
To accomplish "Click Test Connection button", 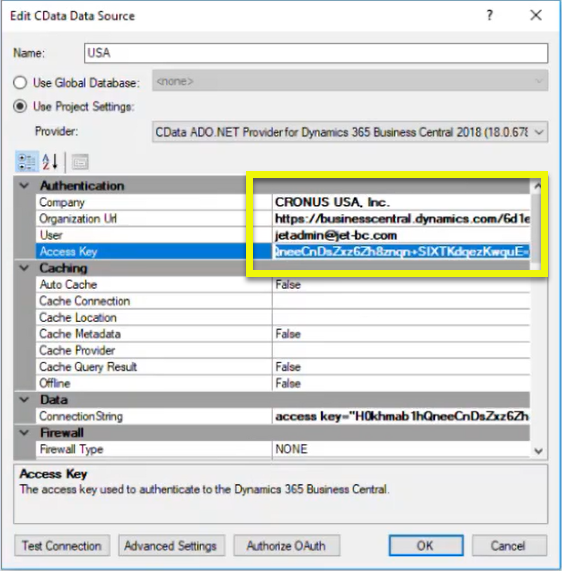I will [62, 546].
